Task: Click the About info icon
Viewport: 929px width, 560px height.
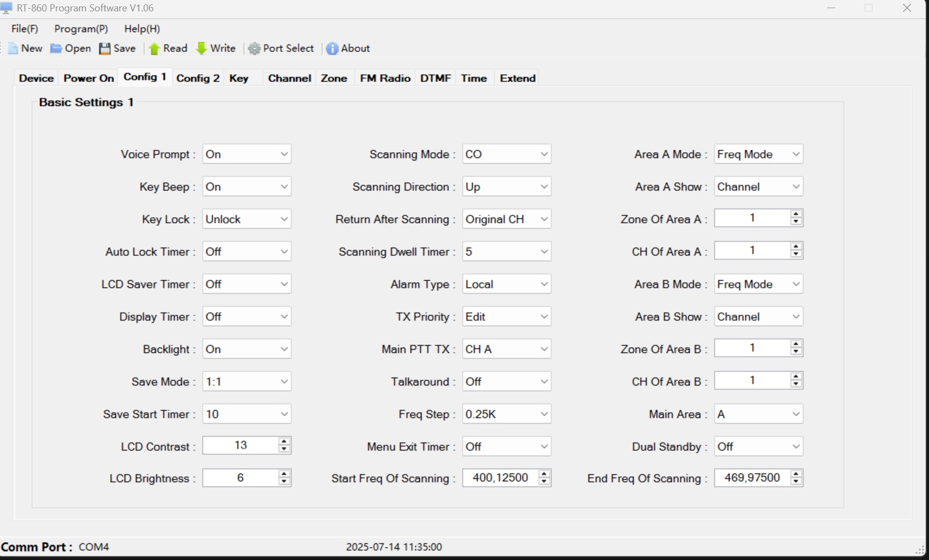Action: tap(332, 49)
